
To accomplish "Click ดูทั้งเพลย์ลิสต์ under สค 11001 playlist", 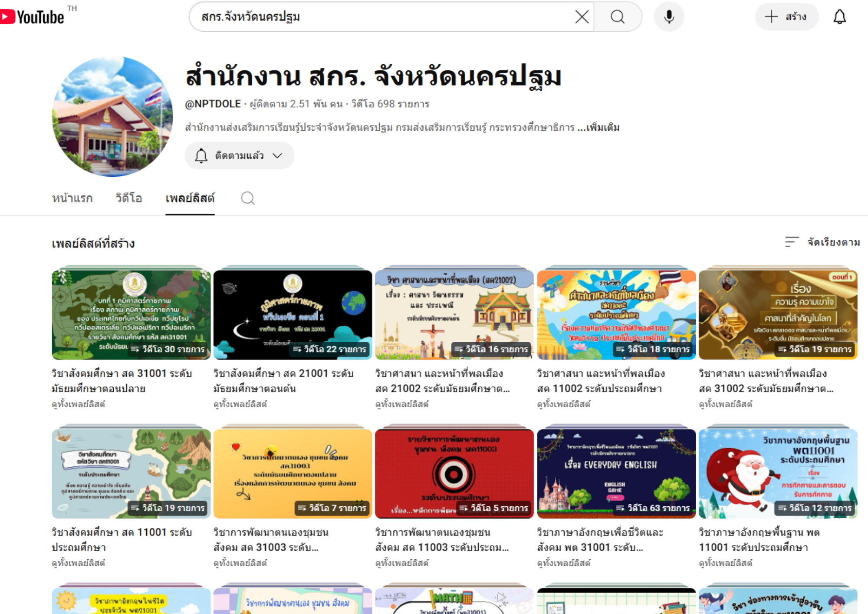I will [78, 563].
